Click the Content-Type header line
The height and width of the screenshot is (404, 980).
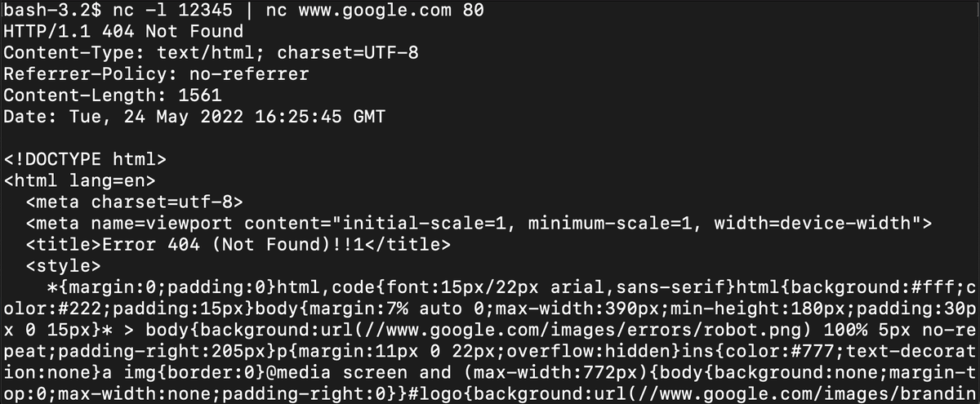pyautogui.click(x=212, y=53)
